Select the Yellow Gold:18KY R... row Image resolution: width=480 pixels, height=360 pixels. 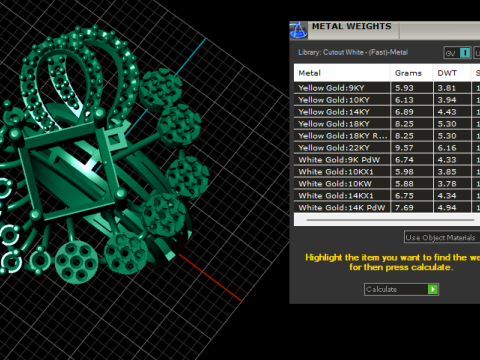(387, 136)
